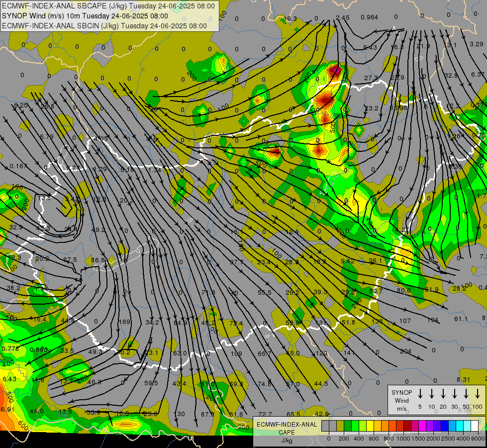This screenshot has width=487, height=448.
Task: Click the map value 204
Action: tap(405, 351)
